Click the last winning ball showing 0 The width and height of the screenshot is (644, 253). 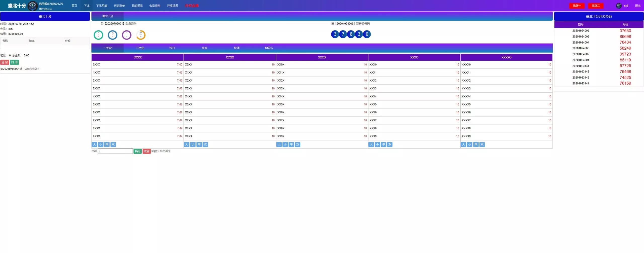tap(367, 34)
